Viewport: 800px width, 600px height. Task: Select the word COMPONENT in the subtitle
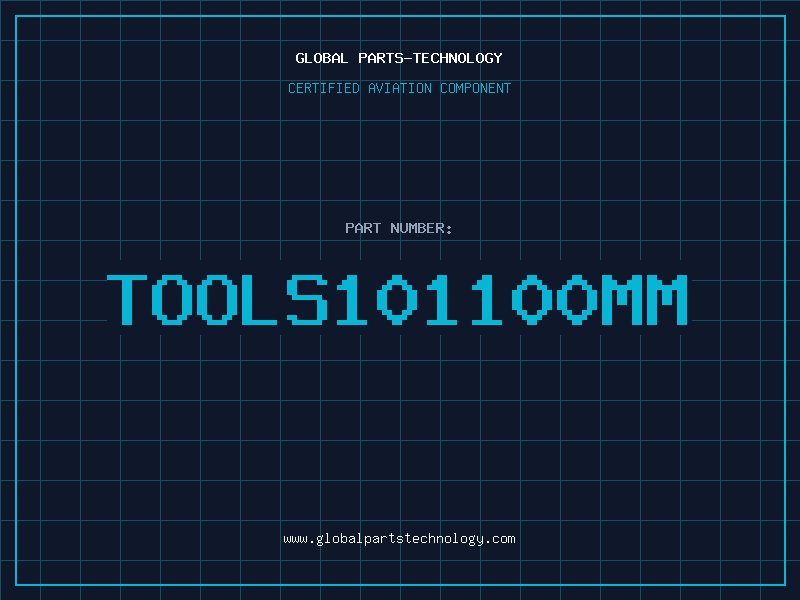pyautogui.click(x=474, y=88)
